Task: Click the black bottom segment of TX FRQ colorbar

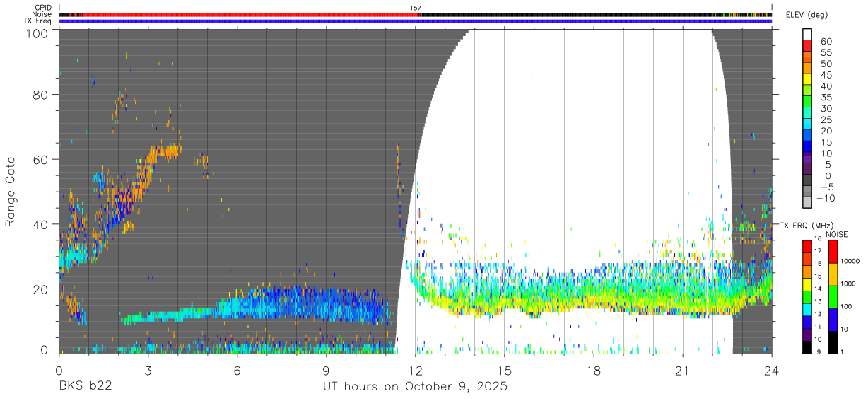Action: click(x=808, y=347)
